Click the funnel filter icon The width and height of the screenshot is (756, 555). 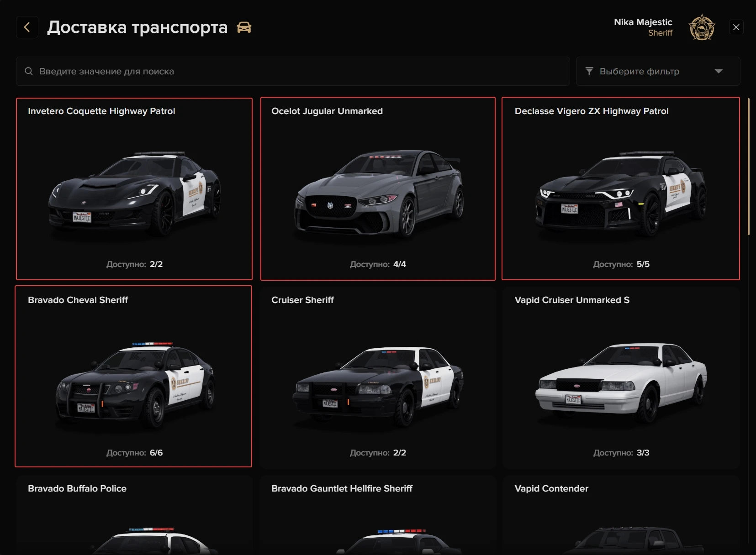[x=589, y=71]
